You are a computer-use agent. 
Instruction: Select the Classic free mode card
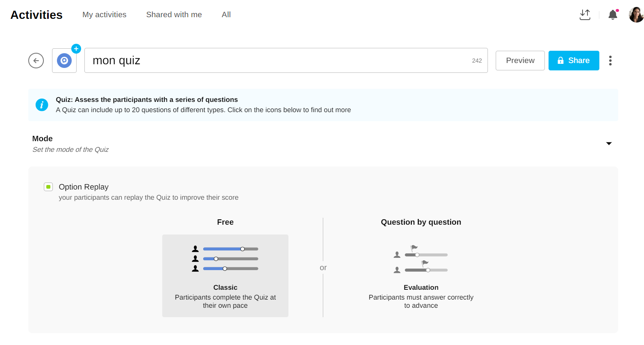click(x=225, y=275)
